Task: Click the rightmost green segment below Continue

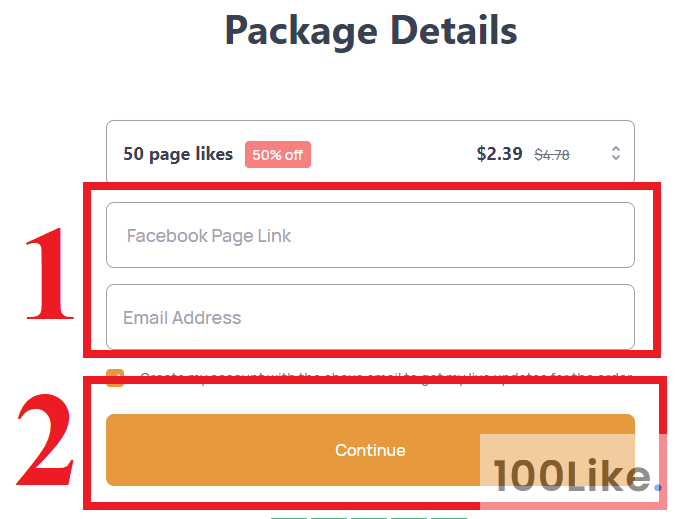Action: (448, 517)
